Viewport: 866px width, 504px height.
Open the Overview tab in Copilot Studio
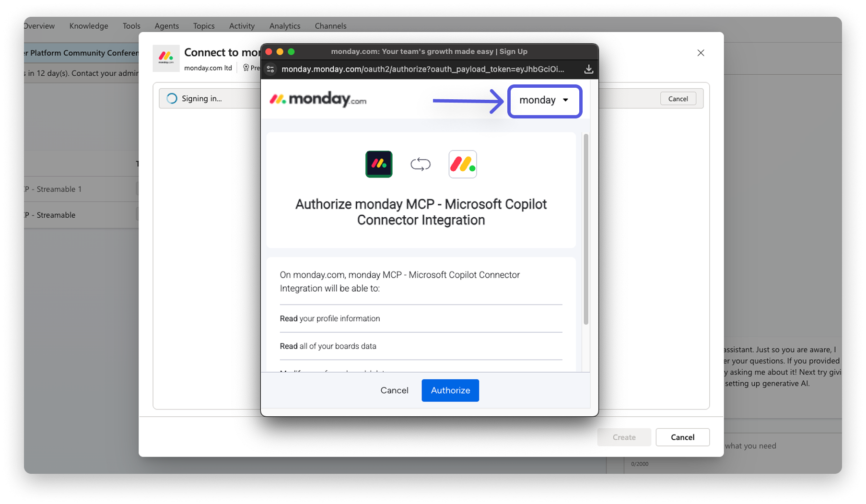click(39, 26)
